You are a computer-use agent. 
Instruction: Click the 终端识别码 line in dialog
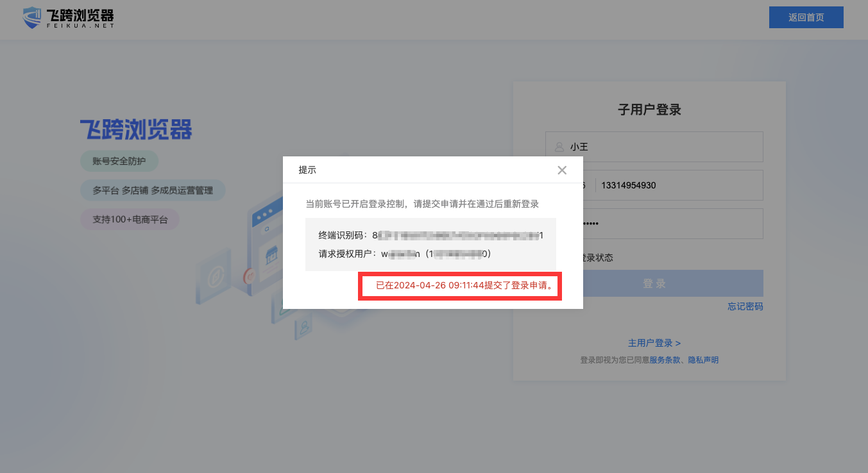tap(431, 235)
